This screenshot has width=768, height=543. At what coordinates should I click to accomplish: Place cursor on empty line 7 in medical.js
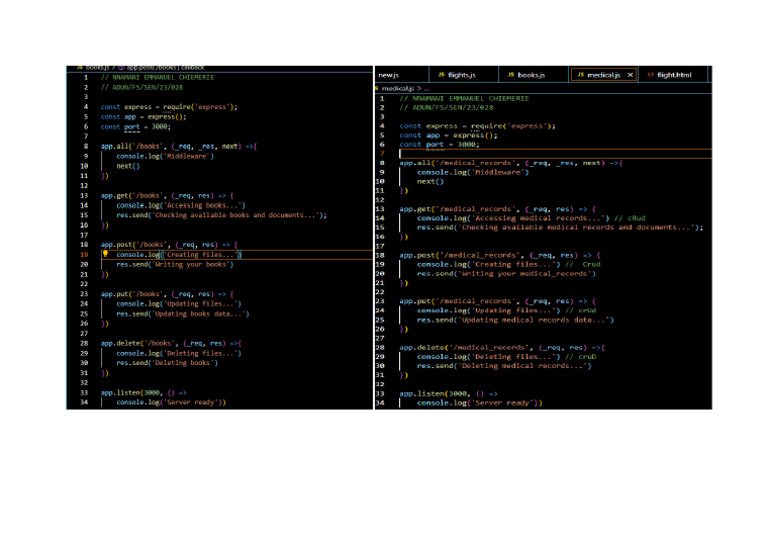[500, 154]
